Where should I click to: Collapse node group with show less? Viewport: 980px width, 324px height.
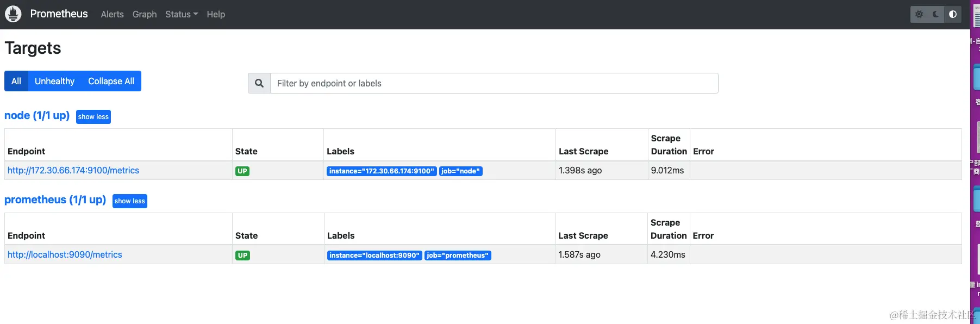tap(93, 117)
